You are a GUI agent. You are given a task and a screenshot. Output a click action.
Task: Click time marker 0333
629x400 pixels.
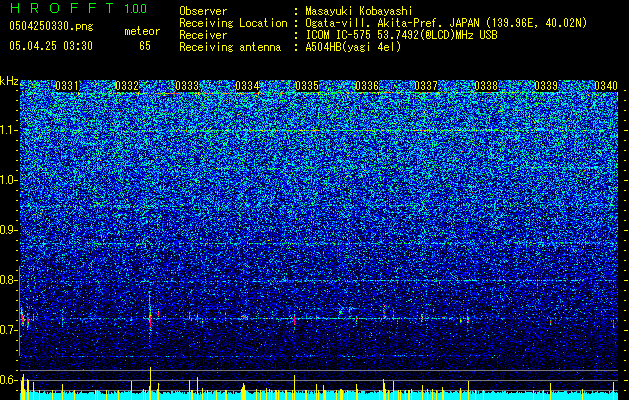tap(187, 86)
